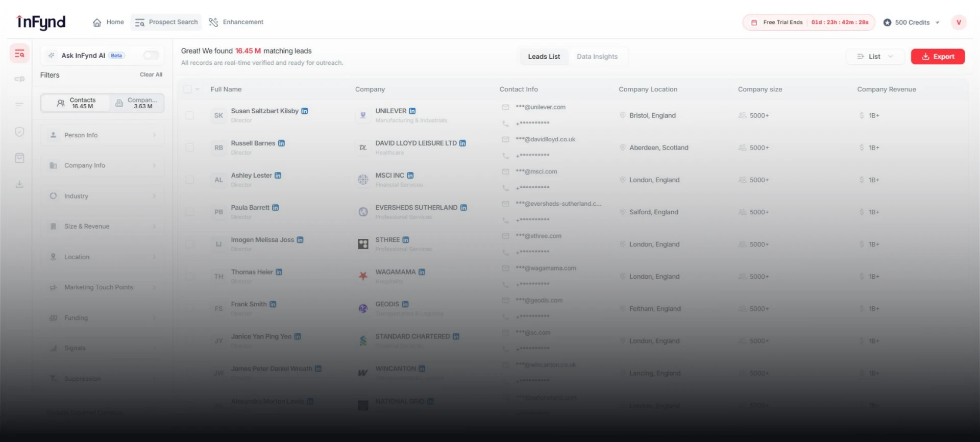
Task: Select the shield verification sidebar icon
Action: click(19, 132)
